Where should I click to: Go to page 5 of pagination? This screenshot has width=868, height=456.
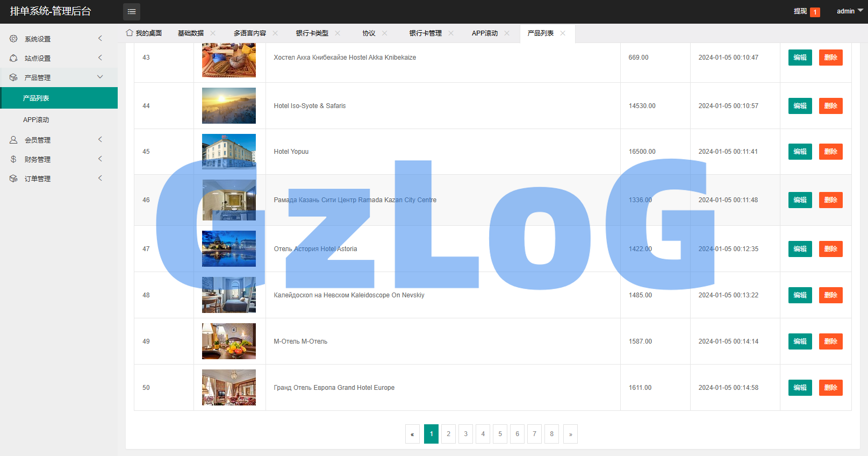coord(500,434)
